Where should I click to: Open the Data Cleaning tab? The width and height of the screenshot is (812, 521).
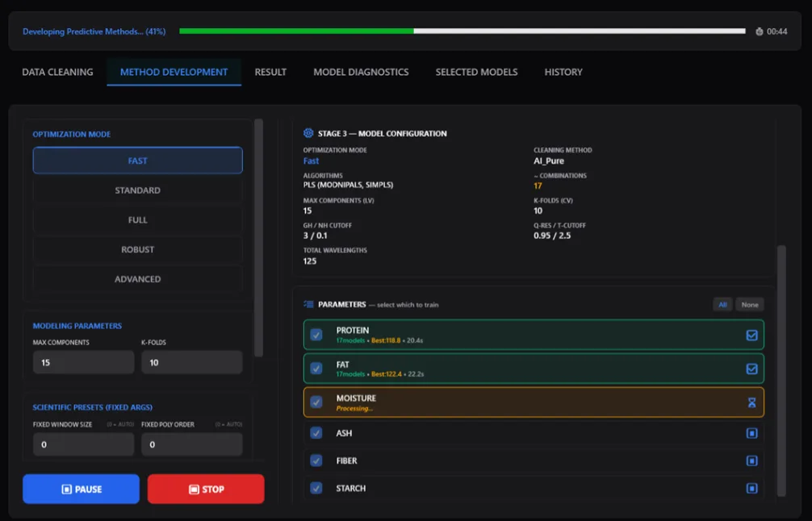57,72
